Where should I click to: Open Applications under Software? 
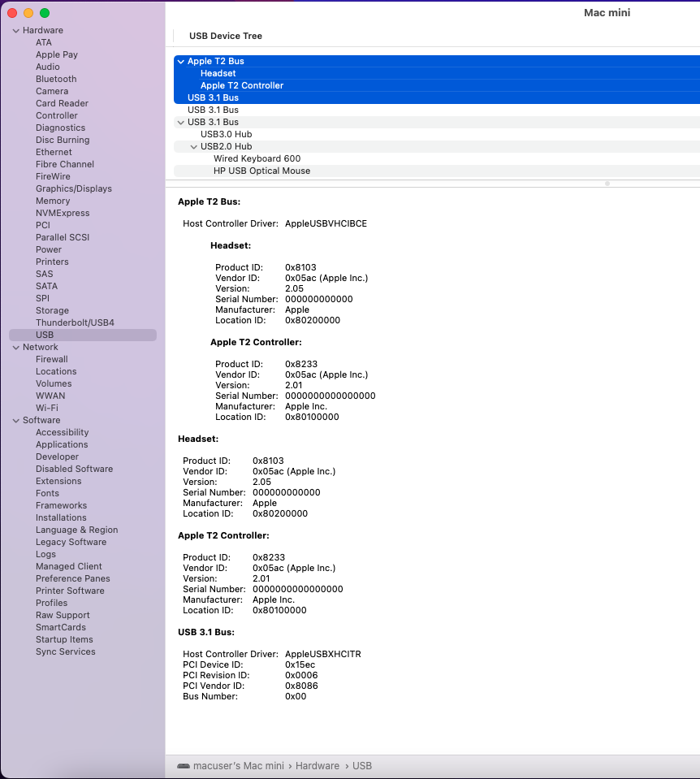(62, 444)
